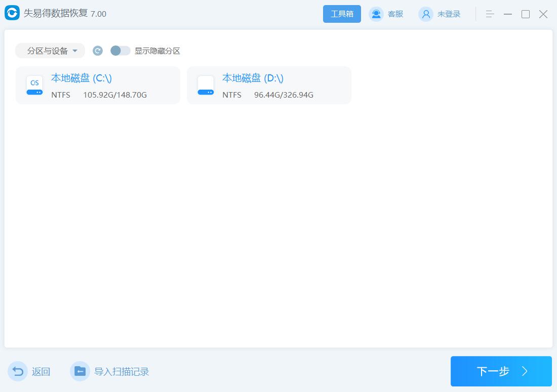Click the 下一步 next button
The width and height of the screenshot is (557, 392).
(x=501, y=371)
